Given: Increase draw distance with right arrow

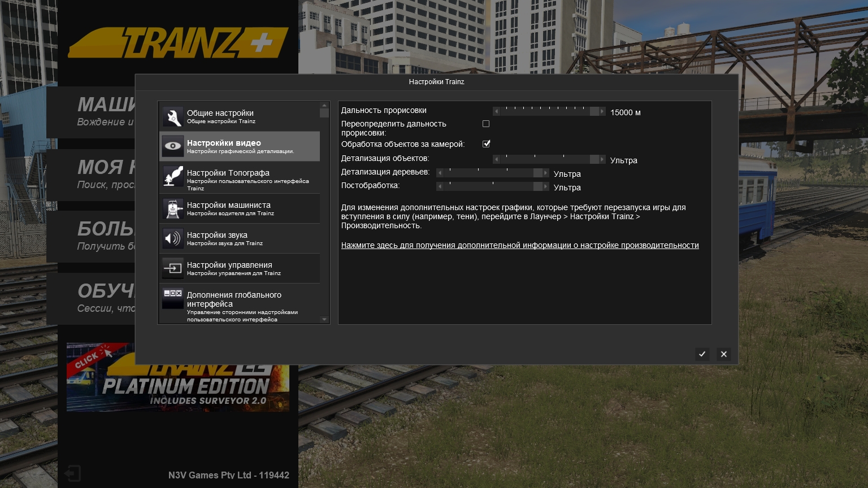Looking at the screenshot, I should click(x=602, y=112).
